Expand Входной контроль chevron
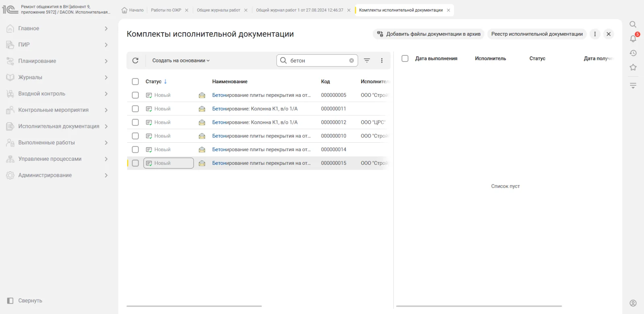 106,94
